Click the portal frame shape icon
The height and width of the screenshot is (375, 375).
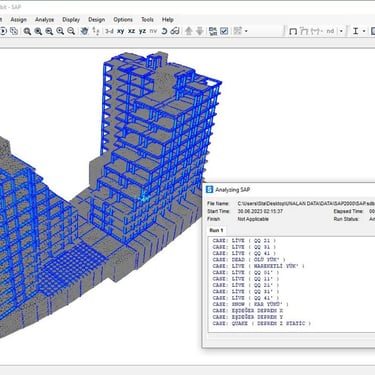(x=293, y=31)
